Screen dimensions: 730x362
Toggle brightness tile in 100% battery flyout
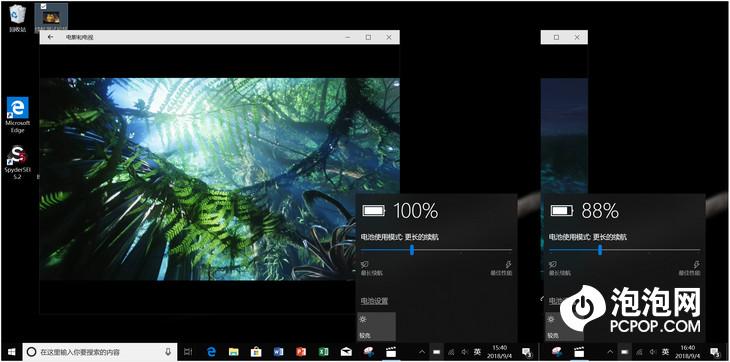pyautogui.click(x=376, y=326)
